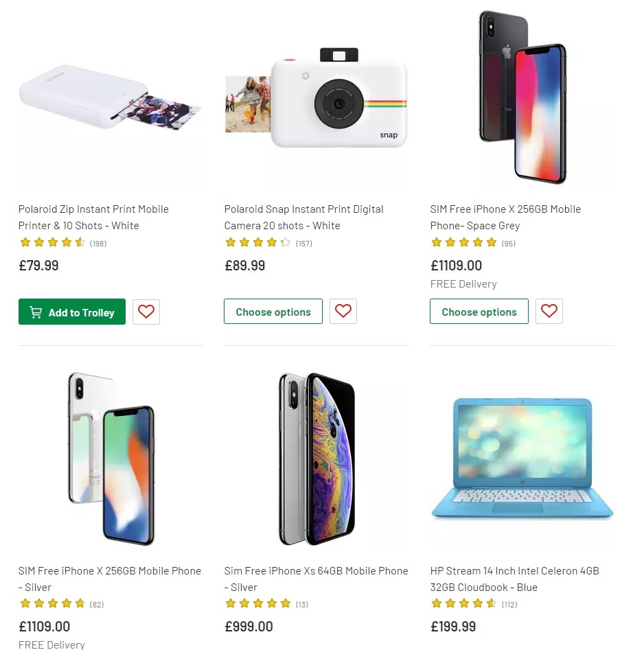This screenshot has height=650, width=644.
Task: Click the heart icon beside Add to Trolley
Action: click(146, 312)
